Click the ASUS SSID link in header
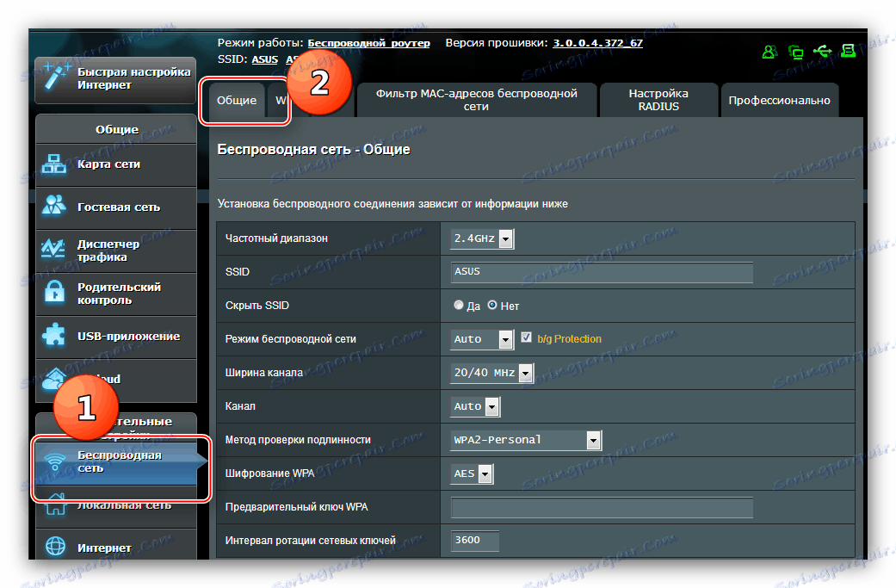896x588 pixels. (264, 59)
